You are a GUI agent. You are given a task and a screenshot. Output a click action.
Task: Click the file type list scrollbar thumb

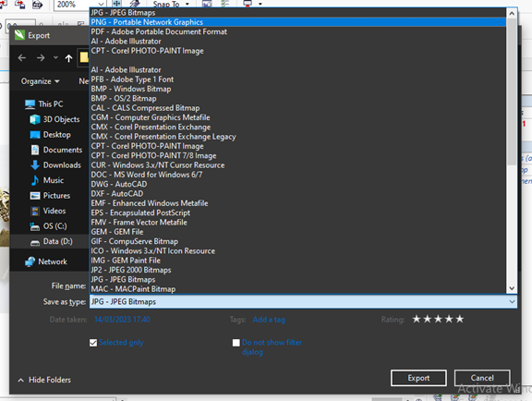pos(512,91)
